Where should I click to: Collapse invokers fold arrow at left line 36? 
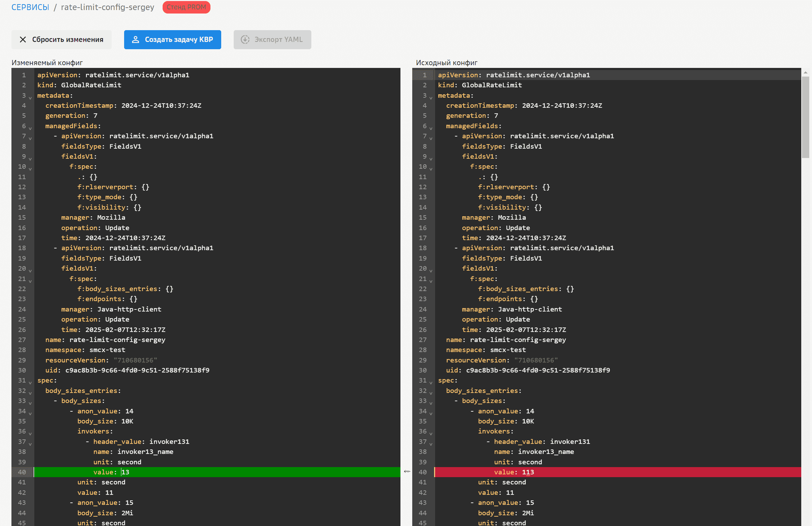point(30,434)
